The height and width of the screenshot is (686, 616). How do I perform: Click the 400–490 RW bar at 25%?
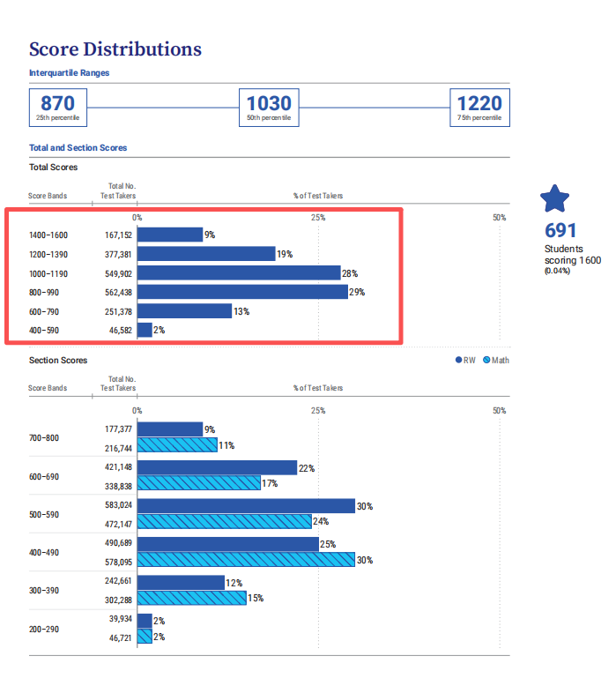227,544
